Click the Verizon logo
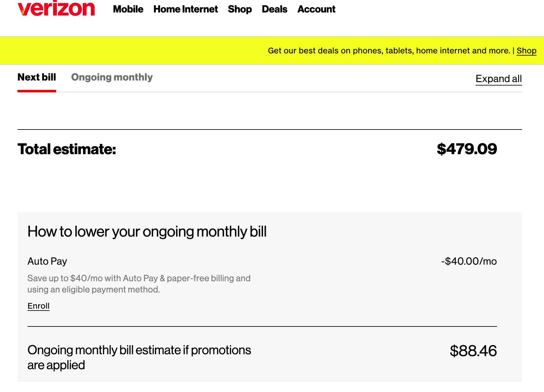This screenshot has height=392, width=544. click(x=56, y=9)
